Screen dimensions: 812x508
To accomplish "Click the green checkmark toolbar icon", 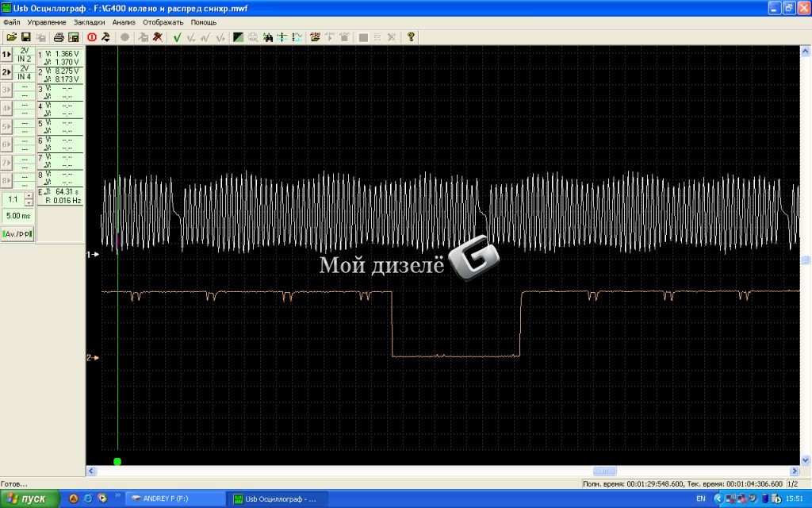I will pos(178,37).
